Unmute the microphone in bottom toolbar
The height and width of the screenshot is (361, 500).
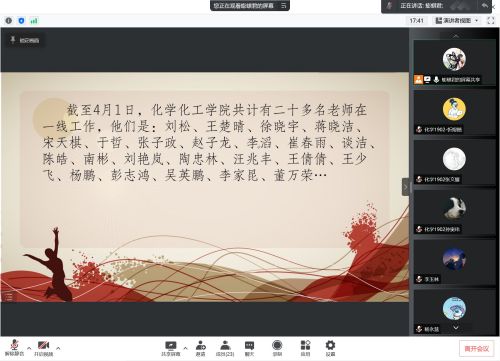coord(14,348)
